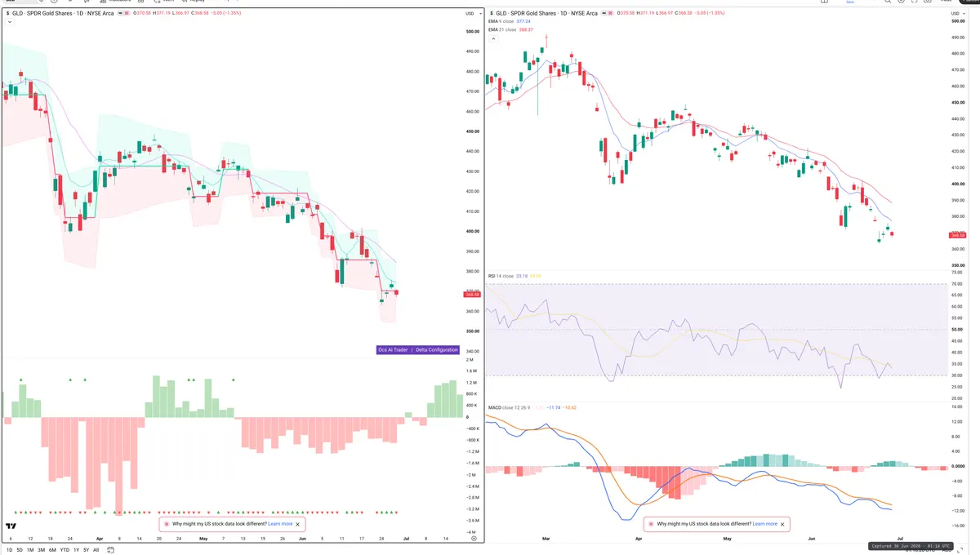
Task: Switch to the 5D time range
Action: 20,550
